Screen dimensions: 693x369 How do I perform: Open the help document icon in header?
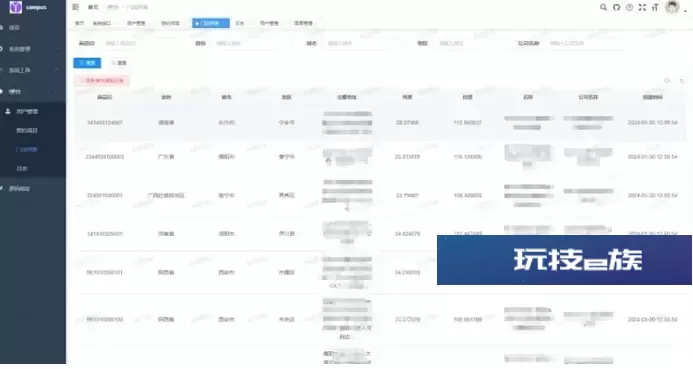pos(629,7)
